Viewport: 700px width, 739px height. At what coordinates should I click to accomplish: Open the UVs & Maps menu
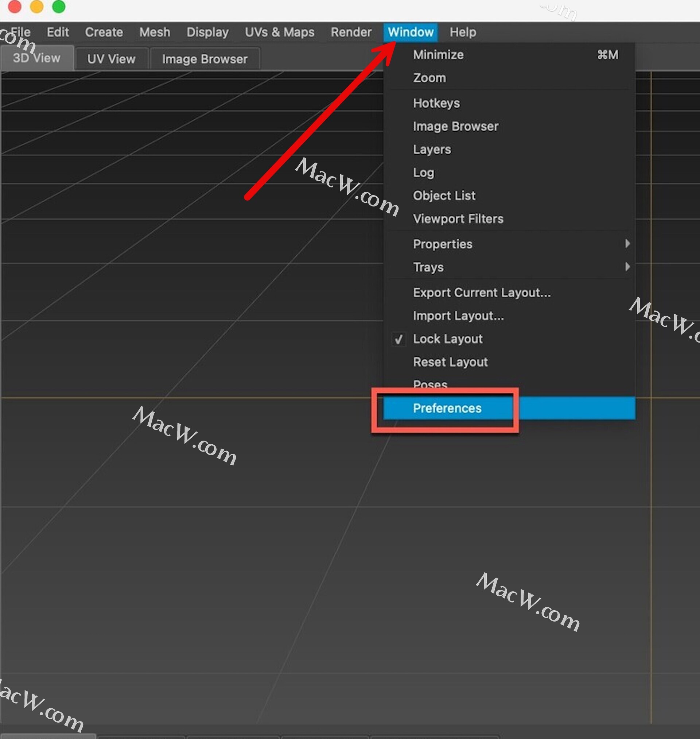280,32
